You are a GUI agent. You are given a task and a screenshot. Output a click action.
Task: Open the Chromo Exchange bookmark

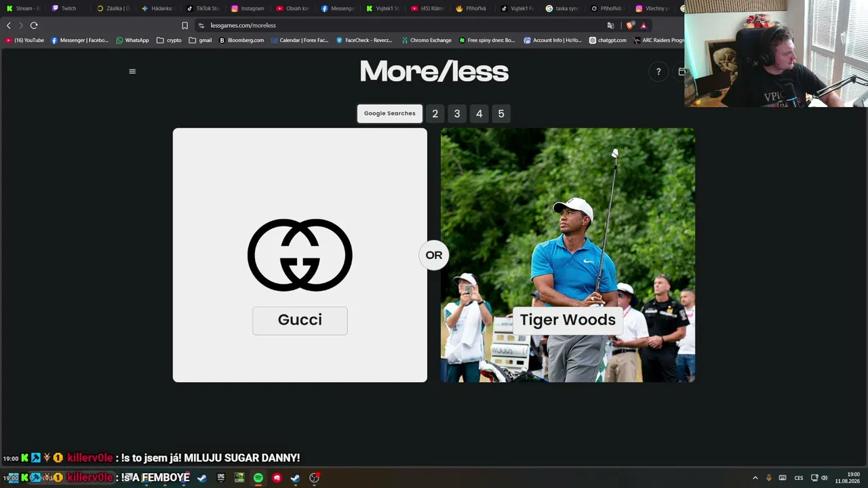click(x=427, y=40)
